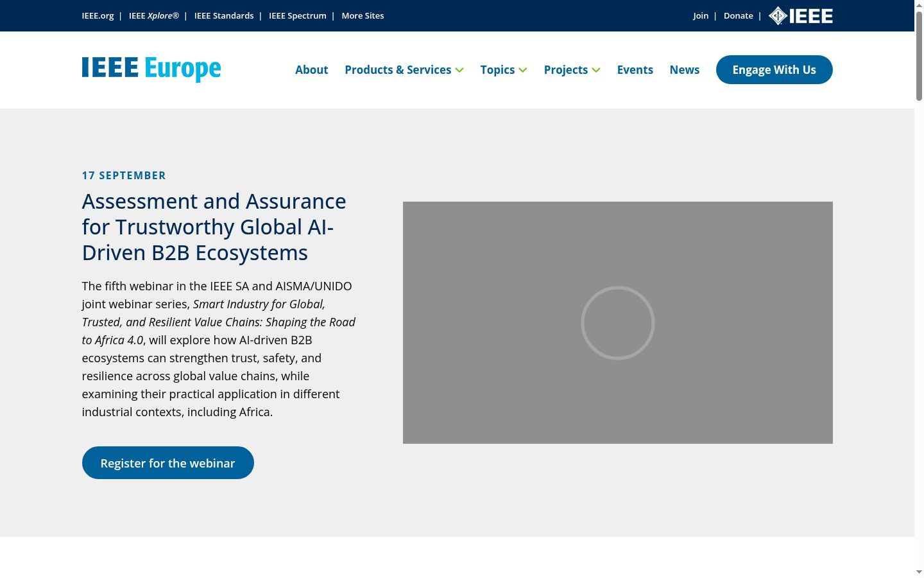Open the IEEE Xplore link
The image size is (924, 578).
point(154,15)
